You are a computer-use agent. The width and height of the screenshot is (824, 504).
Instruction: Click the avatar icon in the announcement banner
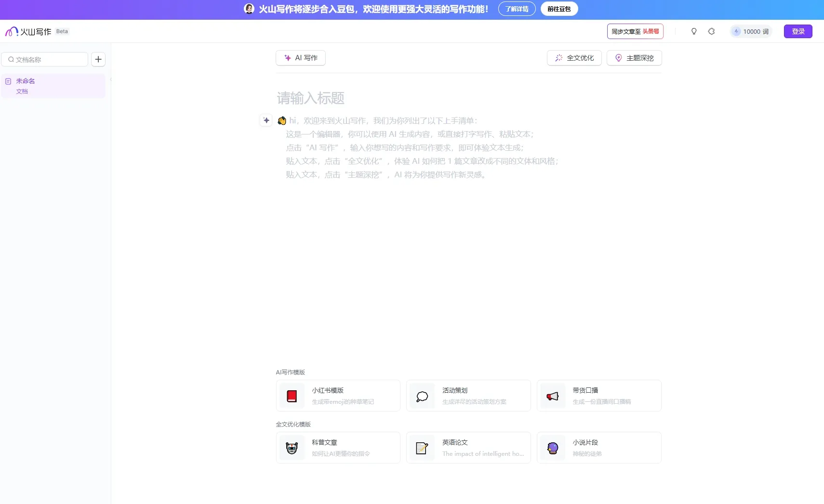[x=249, y=8]
